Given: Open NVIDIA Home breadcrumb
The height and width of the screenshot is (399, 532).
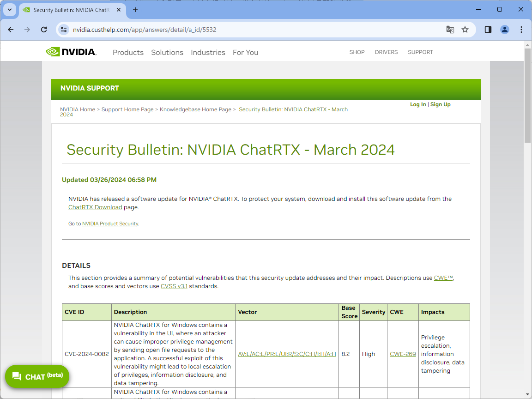Looking at the screenshot, I should click(x=78, y=109).
